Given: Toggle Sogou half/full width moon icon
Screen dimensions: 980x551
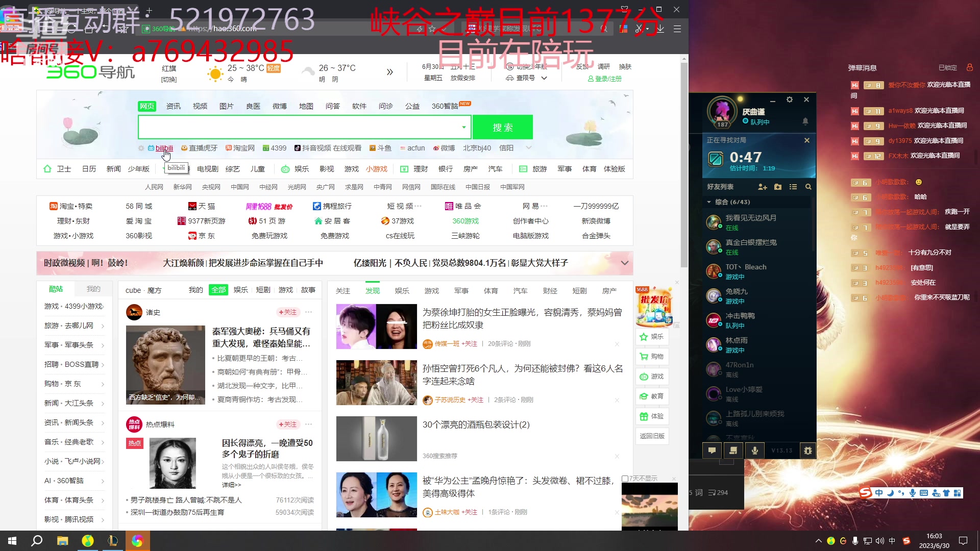Looking at the screenshot, I should tap(890, 493).
